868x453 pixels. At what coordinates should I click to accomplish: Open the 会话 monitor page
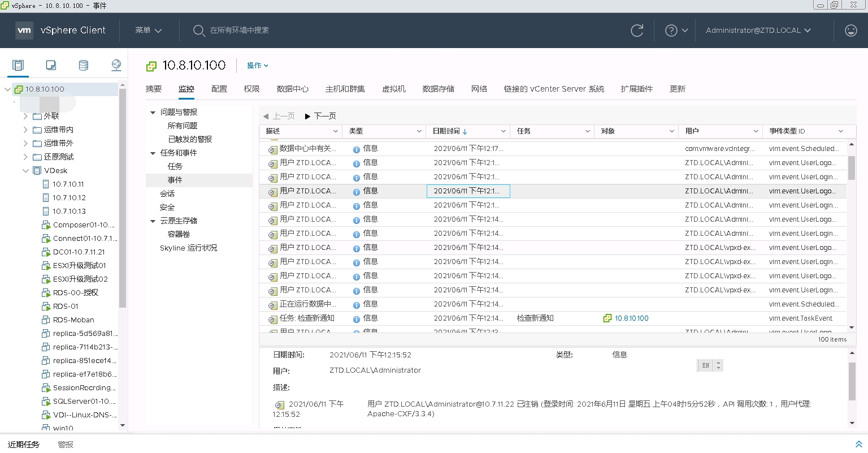(167, 193)
